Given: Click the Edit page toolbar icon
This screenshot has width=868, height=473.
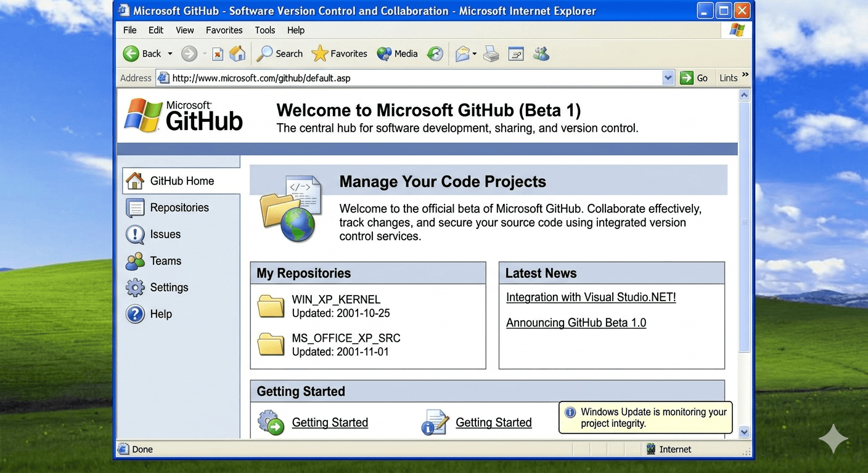Looking at the screenshot, I should tap(516, 54).
